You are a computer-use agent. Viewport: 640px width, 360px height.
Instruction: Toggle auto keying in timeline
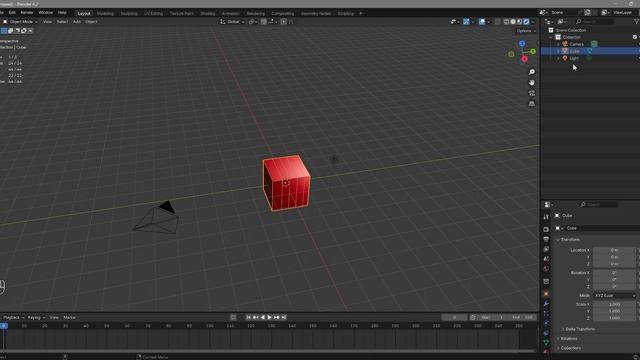click(233, 317)
